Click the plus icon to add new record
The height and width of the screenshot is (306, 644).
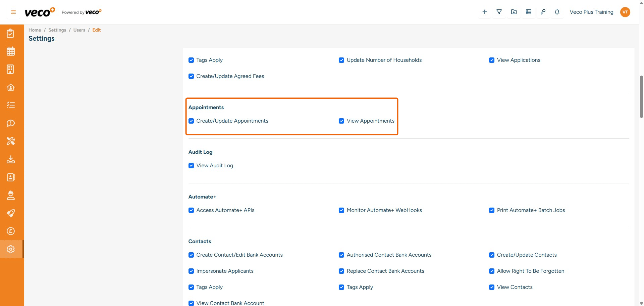(484, 12)
